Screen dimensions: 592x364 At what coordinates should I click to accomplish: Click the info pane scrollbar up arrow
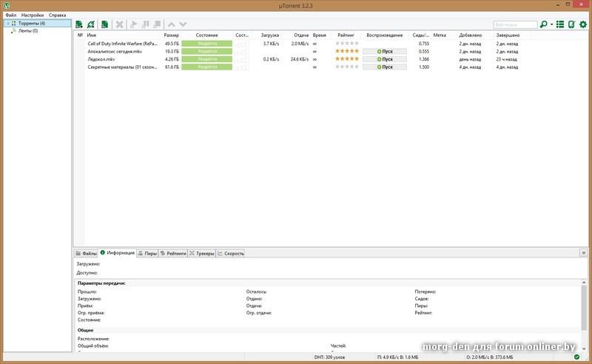pos(584,283)
